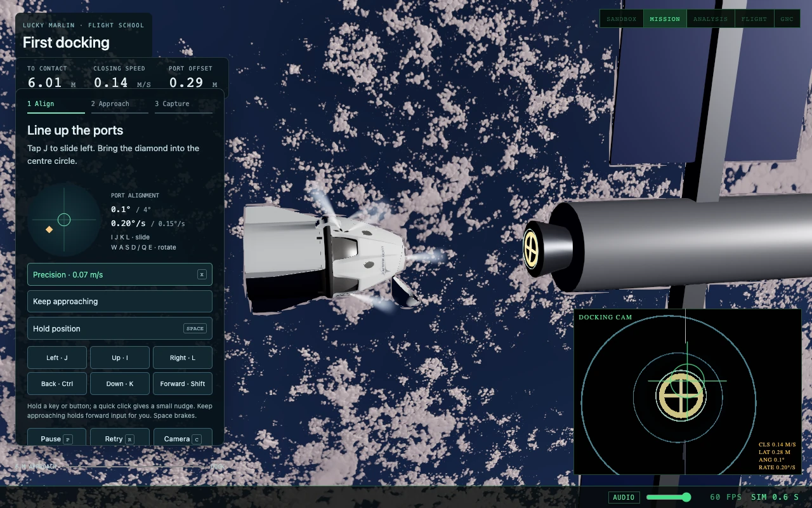812x508 pixels.
Task: Toggle the AUDIO button
Action: click(x=624, y=498)
